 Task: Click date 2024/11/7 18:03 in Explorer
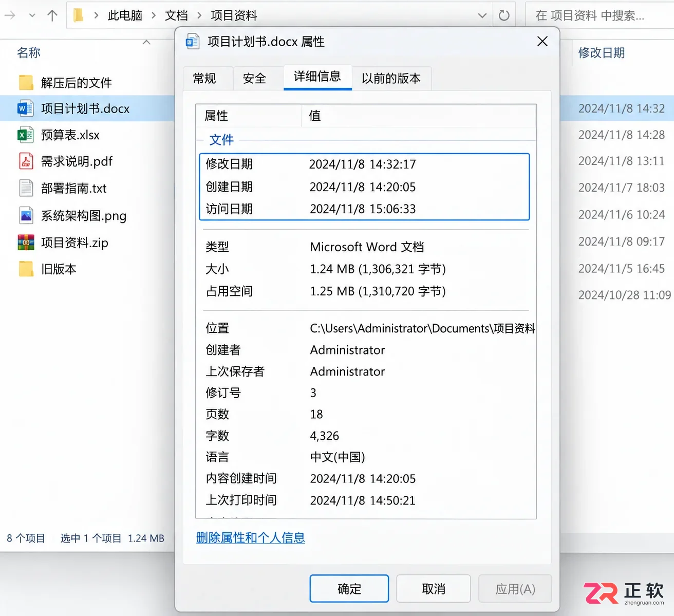[621, 188]
